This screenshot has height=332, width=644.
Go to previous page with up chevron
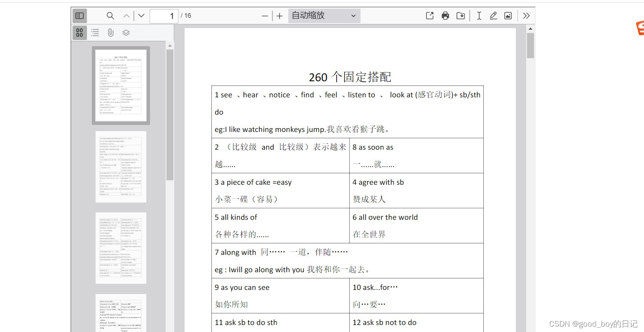click(x=126, y=15)
